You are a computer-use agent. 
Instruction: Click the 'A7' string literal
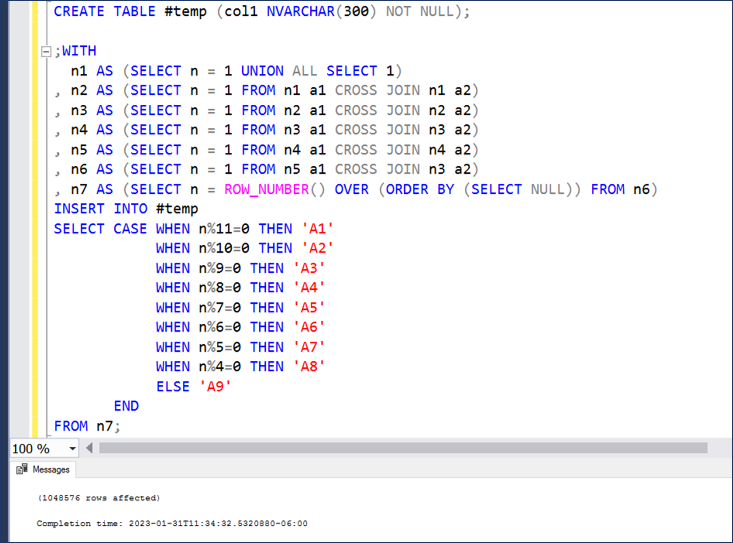[309, 347]
